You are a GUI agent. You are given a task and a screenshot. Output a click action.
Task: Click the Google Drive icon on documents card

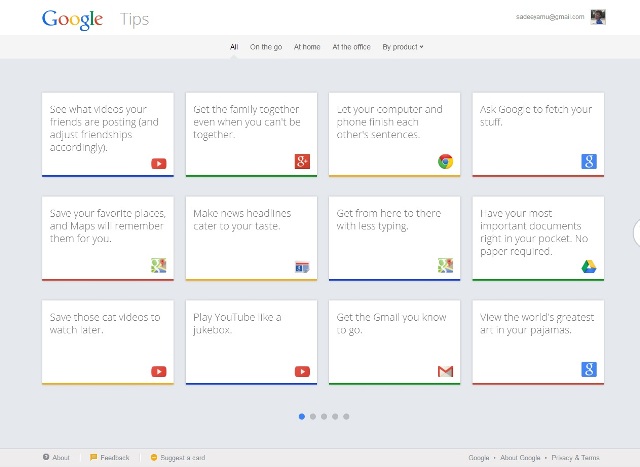coord(588,266)
